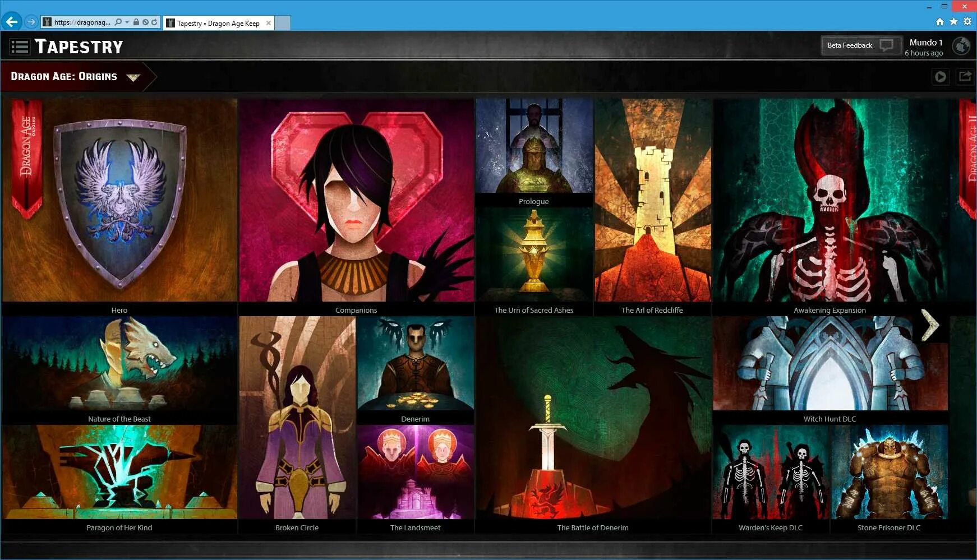
Task: Click the stop-loading icon in the address bar
Action: 145,22
